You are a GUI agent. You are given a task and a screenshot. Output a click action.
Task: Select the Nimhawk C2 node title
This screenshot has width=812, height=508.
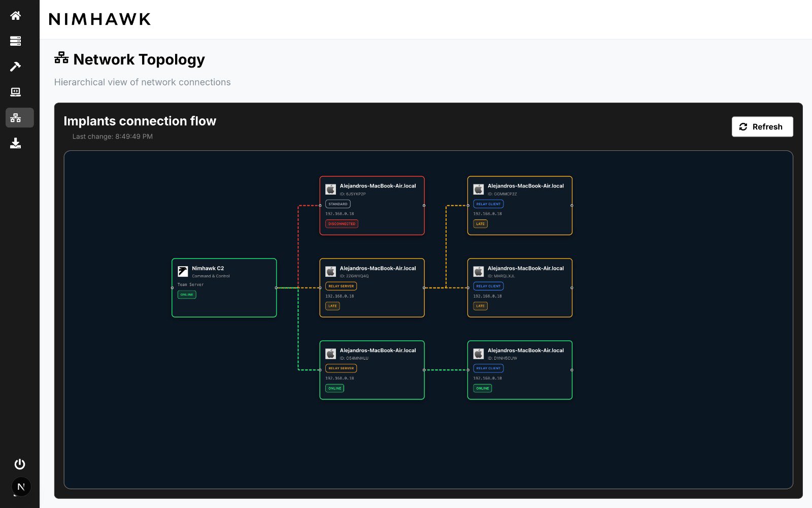pos(208,268)
